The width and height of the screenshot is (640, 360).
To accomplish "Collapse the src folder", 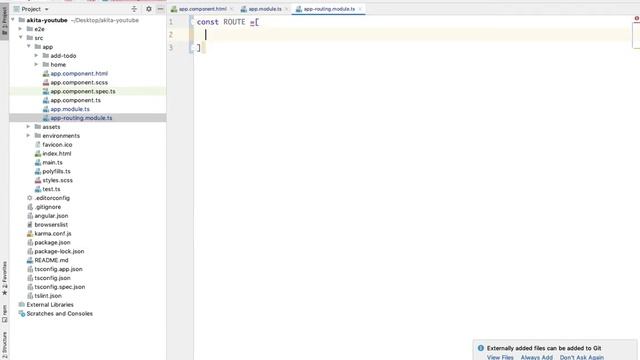I will pyautogui.click(x=21, y=38).
